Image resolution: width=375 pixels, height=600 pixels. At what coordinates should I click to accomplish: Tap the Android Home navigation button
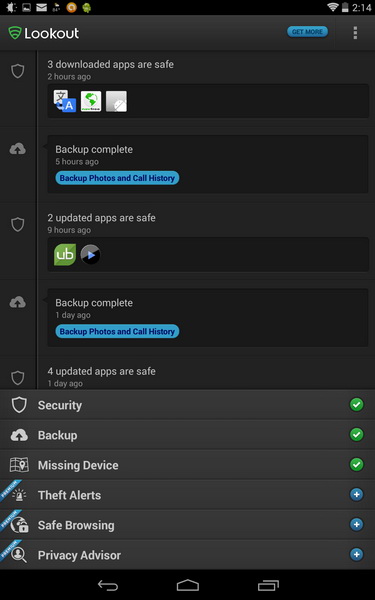click(x=188, y=585)
